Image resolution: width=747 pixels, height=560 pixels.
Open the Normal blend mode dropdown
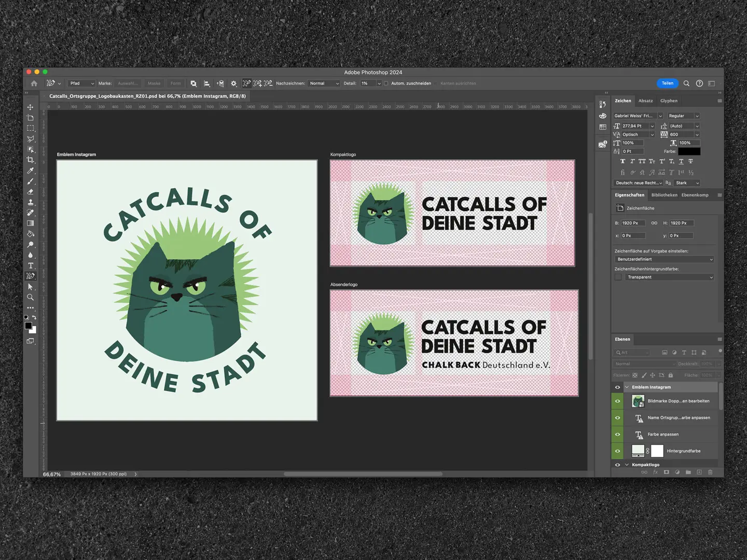coord(645,363)
